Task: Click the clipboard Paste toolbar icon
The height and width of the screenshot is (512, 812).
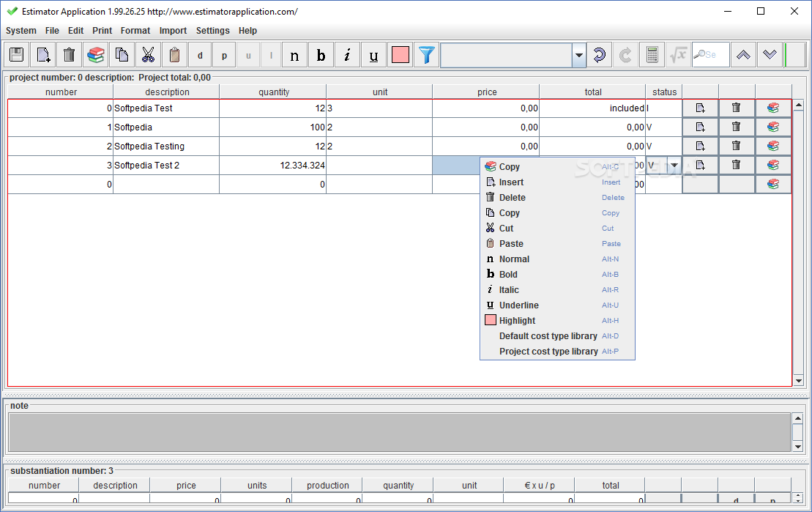Action: (174, 55)
